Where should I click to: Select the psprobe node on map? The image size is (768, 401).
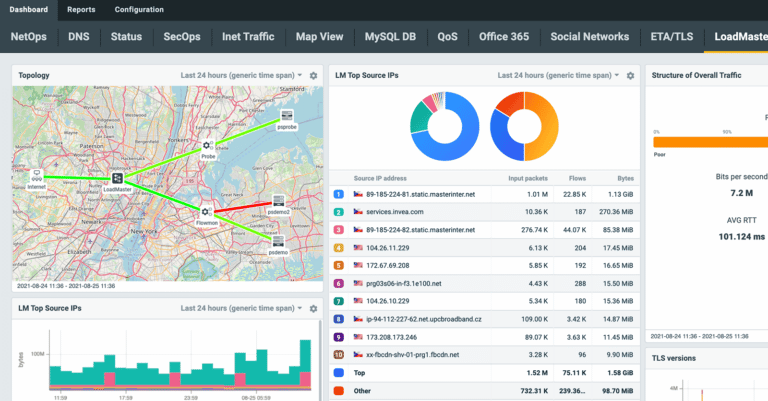(x=287, y=116)
